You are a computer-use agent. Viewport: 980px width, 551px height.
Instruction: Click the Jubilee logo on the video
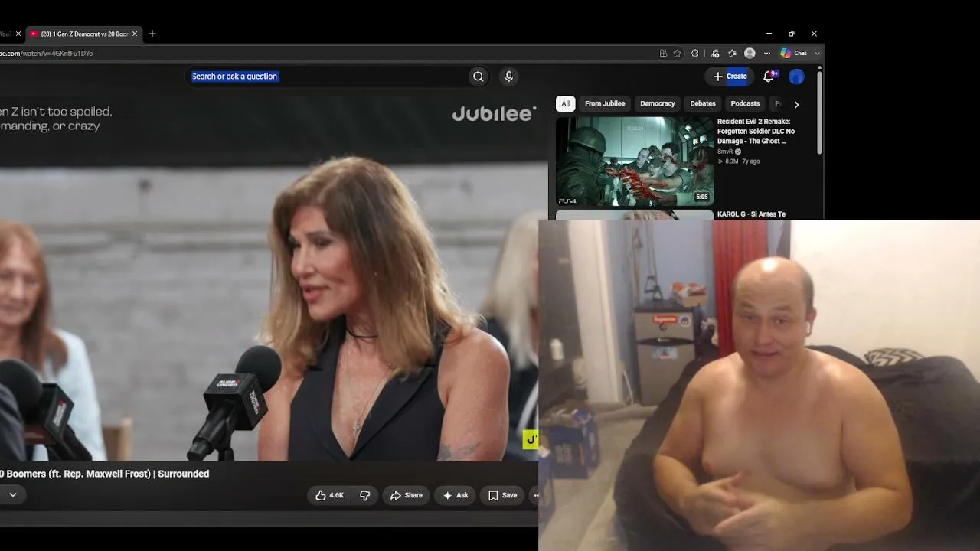(494, 114)
